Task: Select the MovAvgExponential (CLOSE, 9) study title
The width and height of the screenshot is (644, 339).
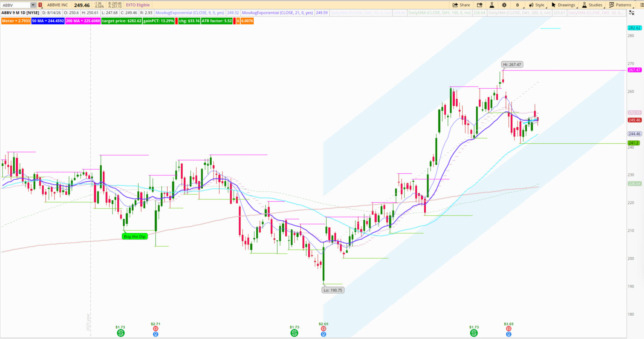Action: (x=190, y=13)
